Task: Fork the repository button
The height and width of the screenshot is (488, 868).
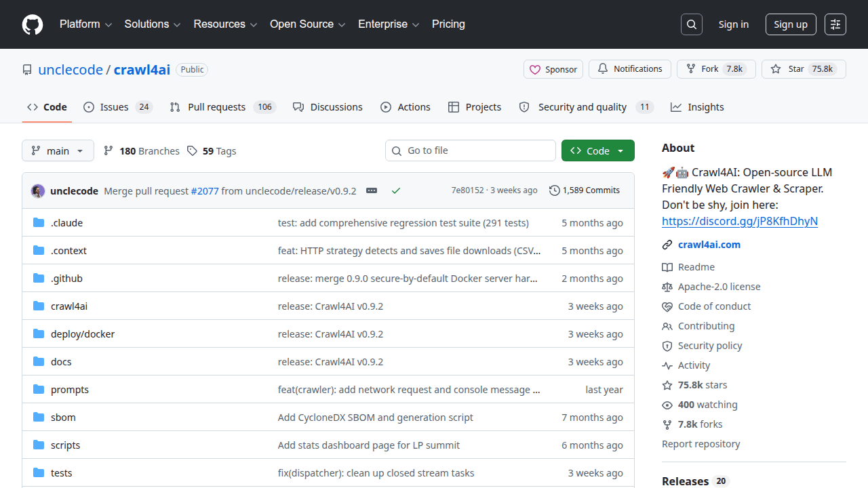Action: click(x=716, y=69)
